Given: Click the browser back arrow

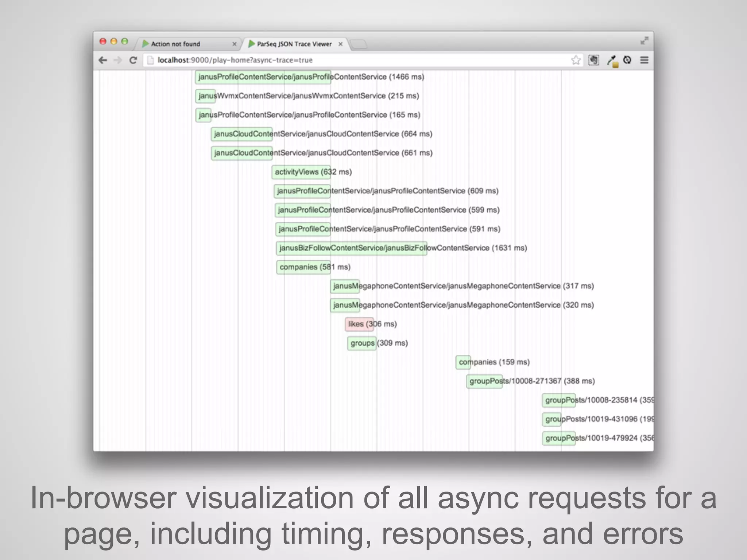Looking at the screenshot, I should pyautogui.click(x=103, y=60).
